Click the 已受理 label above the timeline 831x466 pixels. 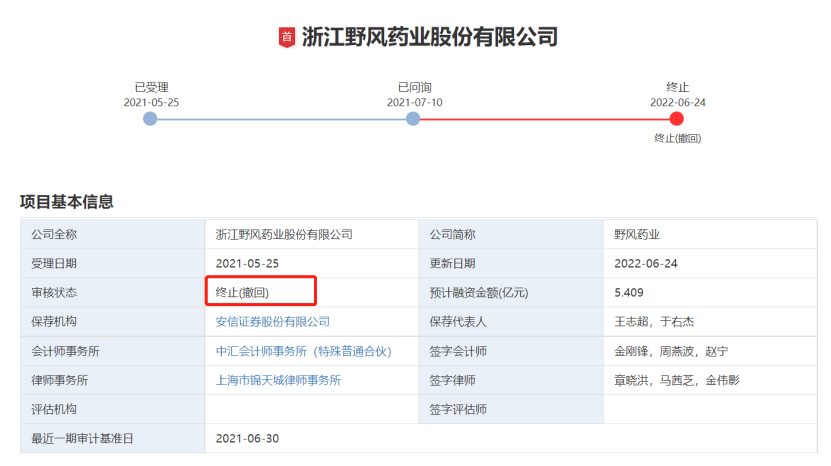point(152,87)
